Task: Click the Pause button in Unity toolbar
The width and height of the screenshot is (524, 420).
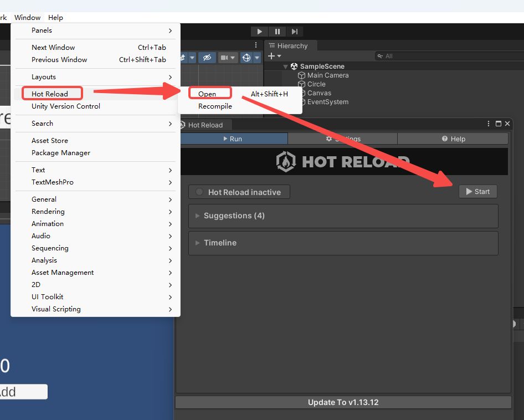Action: point(278,32)
